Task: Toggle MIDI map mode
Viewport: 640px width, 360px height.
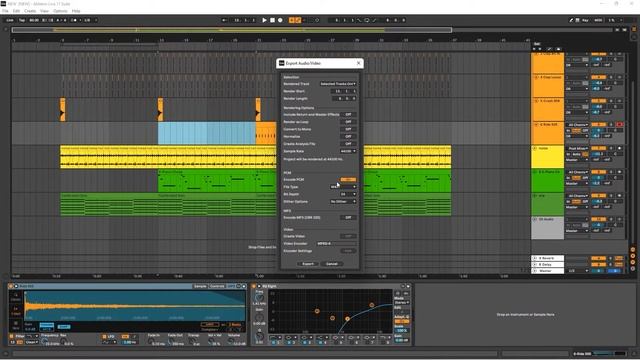Action: tap(598, 20)
